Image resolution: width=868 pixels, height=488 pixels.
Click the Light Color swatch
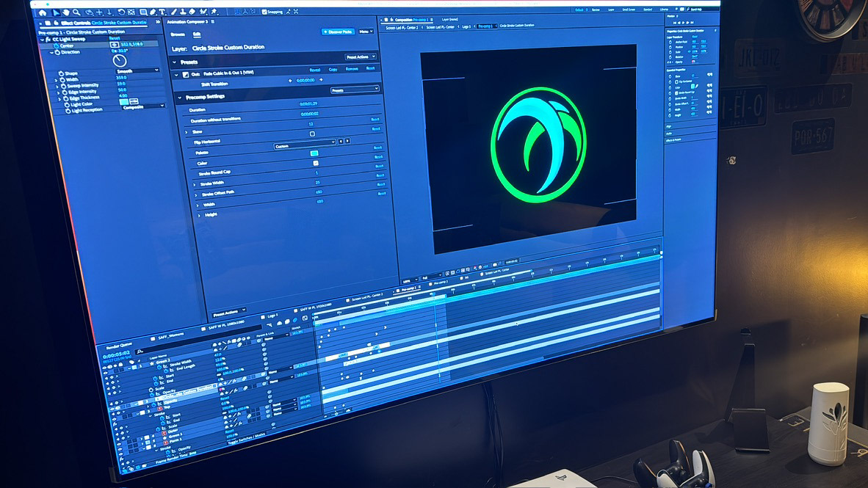click(x=124, y=102)
